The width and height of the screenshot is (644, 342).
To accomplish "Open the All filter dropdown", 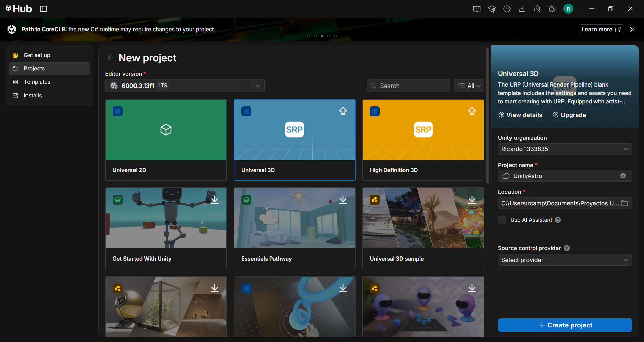I will point(469,85).
